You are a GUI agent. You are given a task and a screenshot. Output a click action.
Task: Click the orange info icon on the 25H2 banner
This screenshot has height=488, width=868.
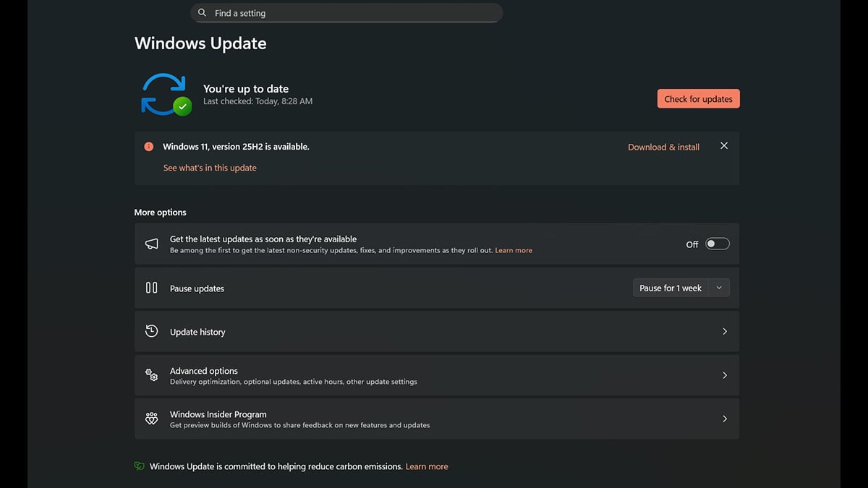tap(148, 146)
